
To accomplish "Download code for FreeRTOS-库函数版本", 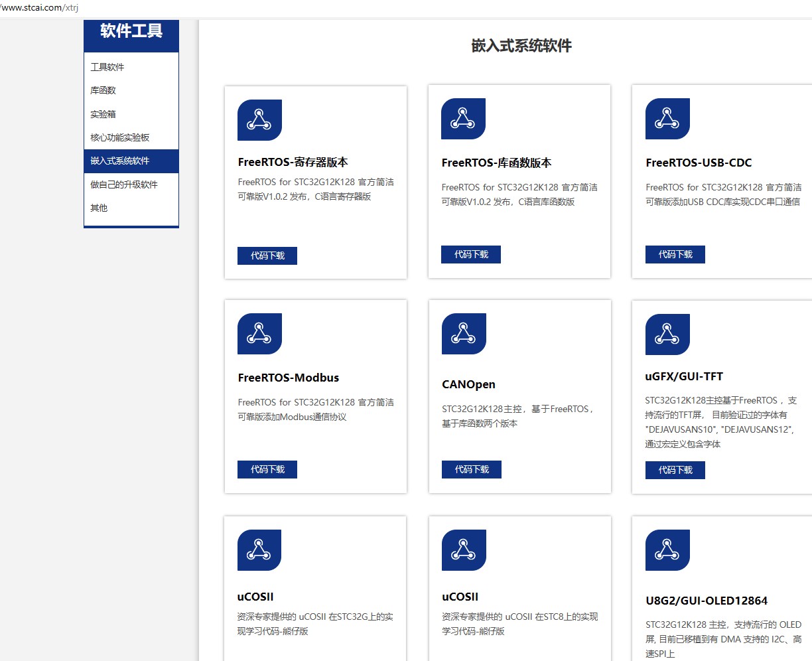I will pyautogui.click(x=471, y=254).
